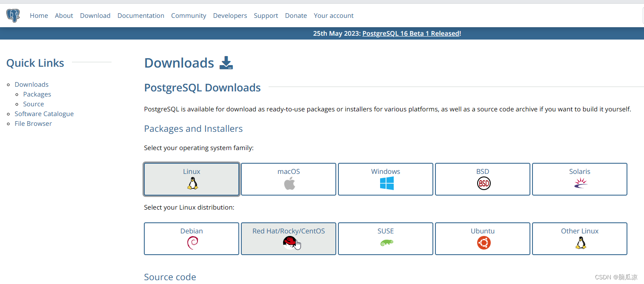
Task: Choose the BSD text label
Action: click(483, 172)
